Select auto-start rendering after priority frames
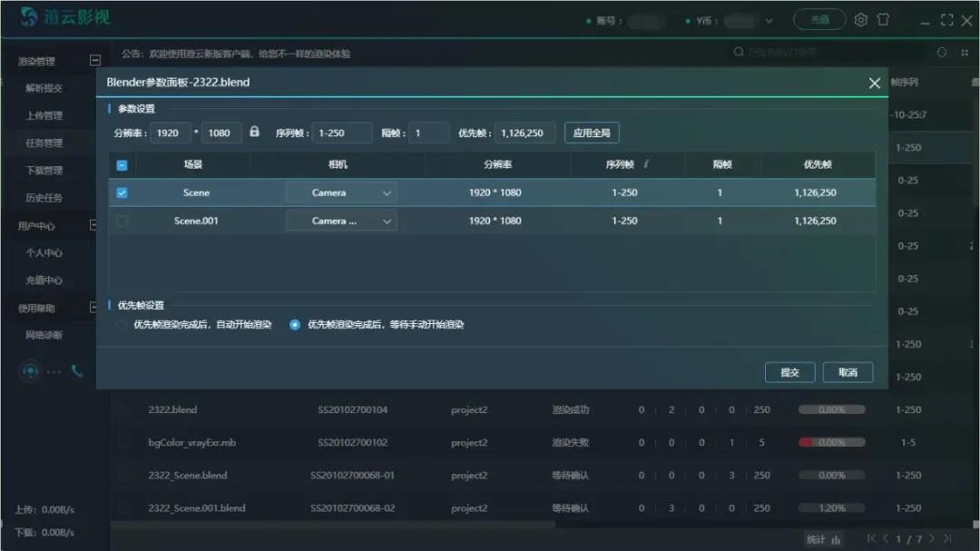The height and width of the screenshot is (551, 980). (x=121, y=324)
